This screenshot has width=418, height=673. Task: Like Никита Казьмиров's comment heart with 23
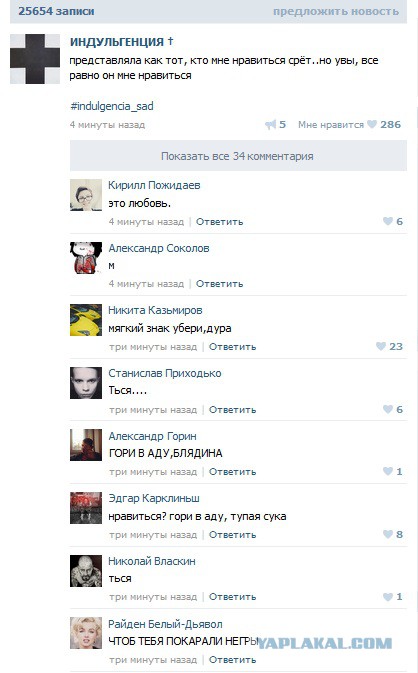pos(381,346)
